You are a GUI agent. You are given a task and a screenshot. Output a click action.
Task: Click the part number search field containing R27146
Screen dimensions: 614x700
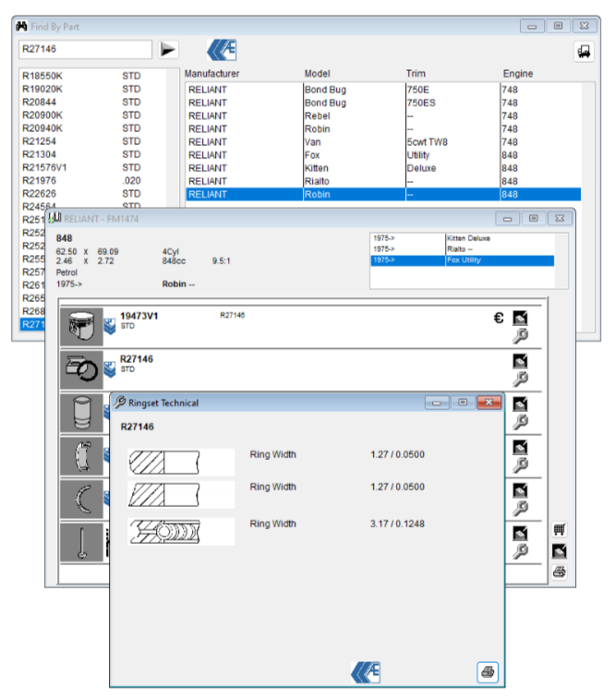point(85,49)
